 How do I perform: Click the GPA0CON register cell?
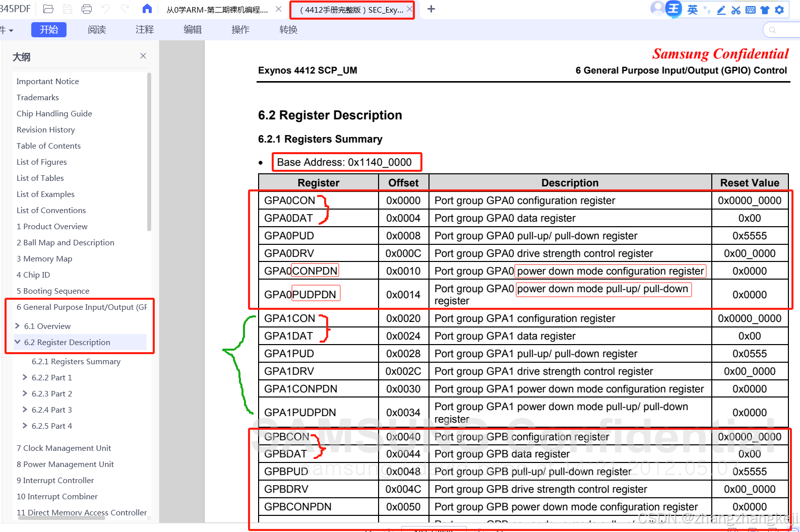[x=318, y=200]
